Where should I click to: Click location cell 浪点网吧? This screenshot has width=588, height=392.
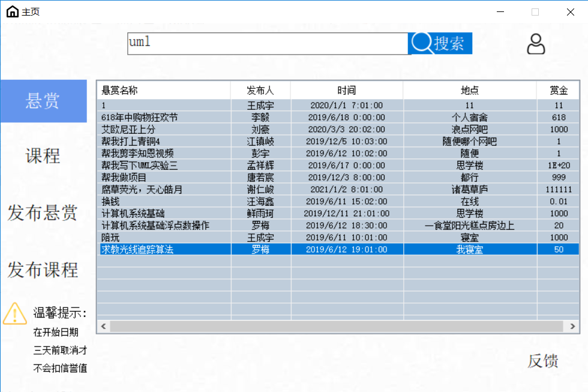coord(470,130)
